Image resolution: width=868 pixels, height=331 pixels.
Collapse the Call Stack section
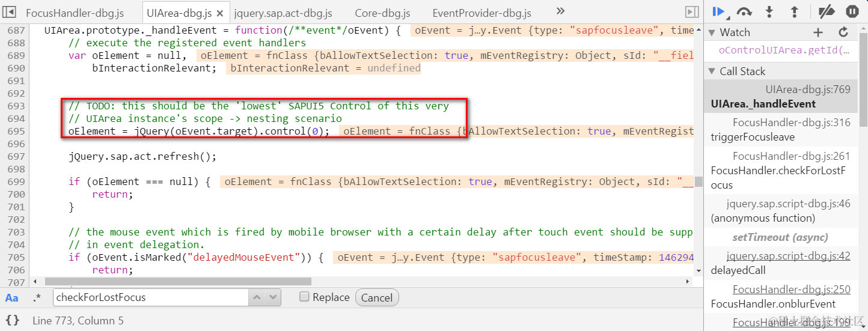712,71
